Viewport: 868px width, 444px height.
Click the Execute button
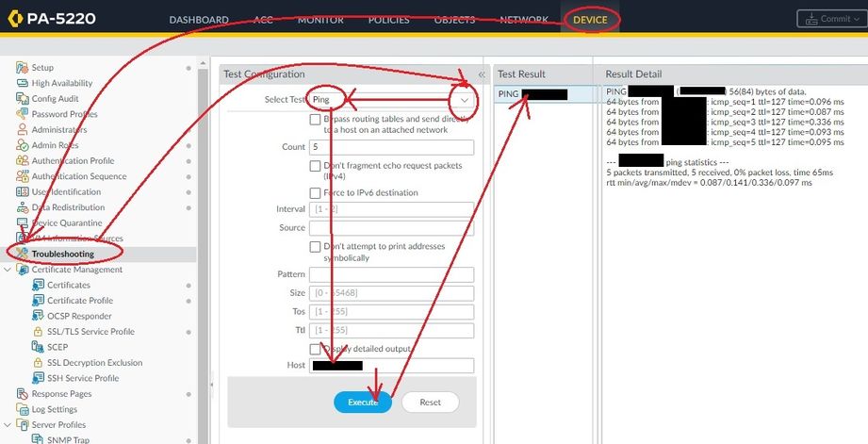(363, 403)
